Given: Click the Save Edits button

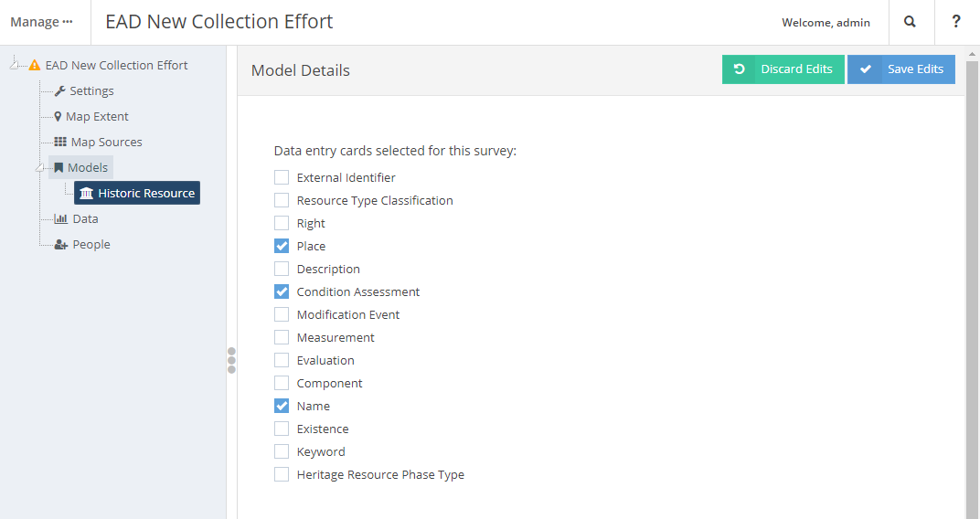Looking at the screenshot, I should (901, 69).
